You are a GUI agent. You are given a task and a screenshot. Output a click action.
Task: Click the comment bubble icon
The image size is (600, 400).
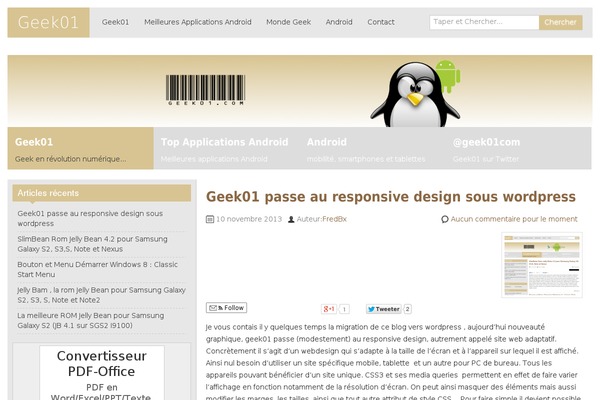445,219
